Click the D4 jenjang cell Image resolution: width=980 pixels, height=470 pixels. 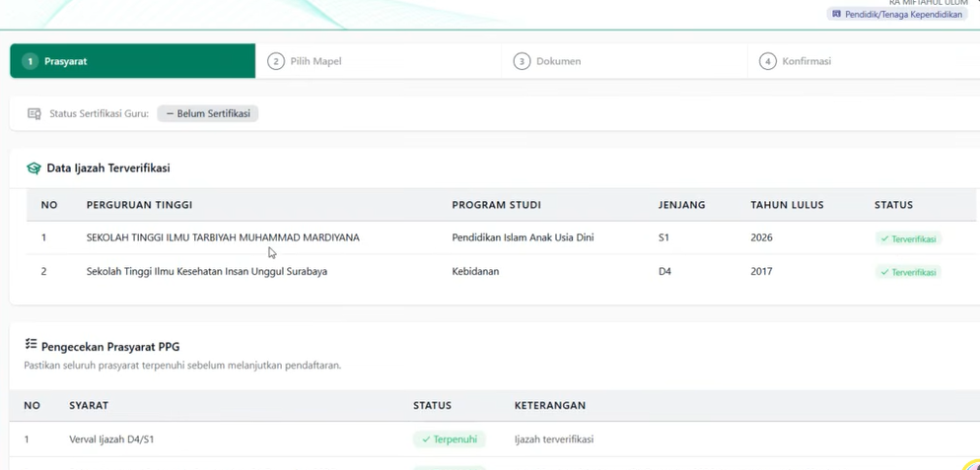tap(665, 271)
